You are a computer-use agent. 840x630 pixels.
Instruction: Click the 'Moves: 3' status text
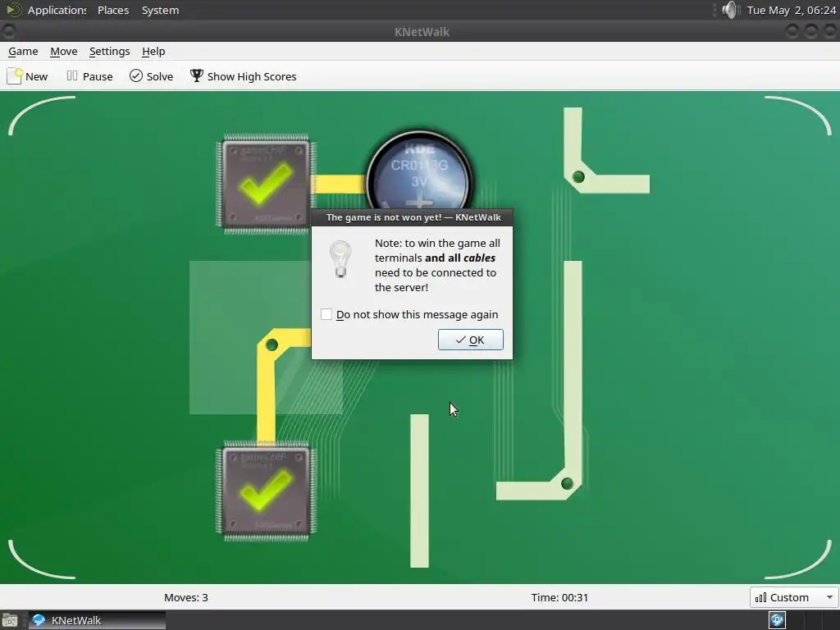coord(186,597)
